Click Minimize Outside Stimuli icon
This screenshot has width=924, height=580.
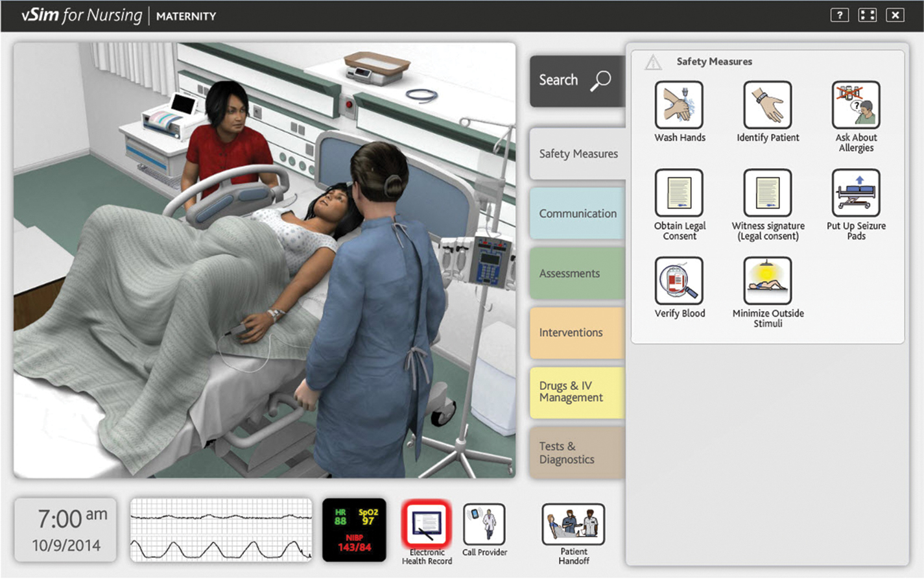[x=768, y=280]
